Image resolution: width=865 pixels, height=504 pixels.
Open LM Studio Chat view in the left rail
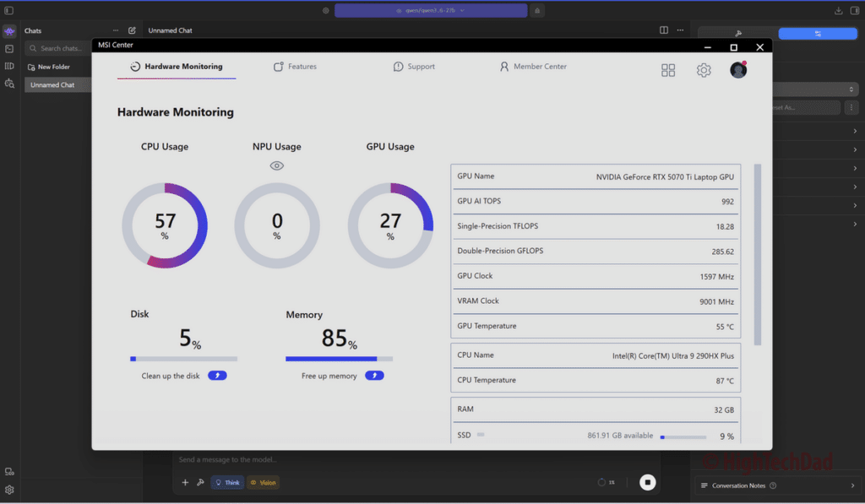[9, 31]
